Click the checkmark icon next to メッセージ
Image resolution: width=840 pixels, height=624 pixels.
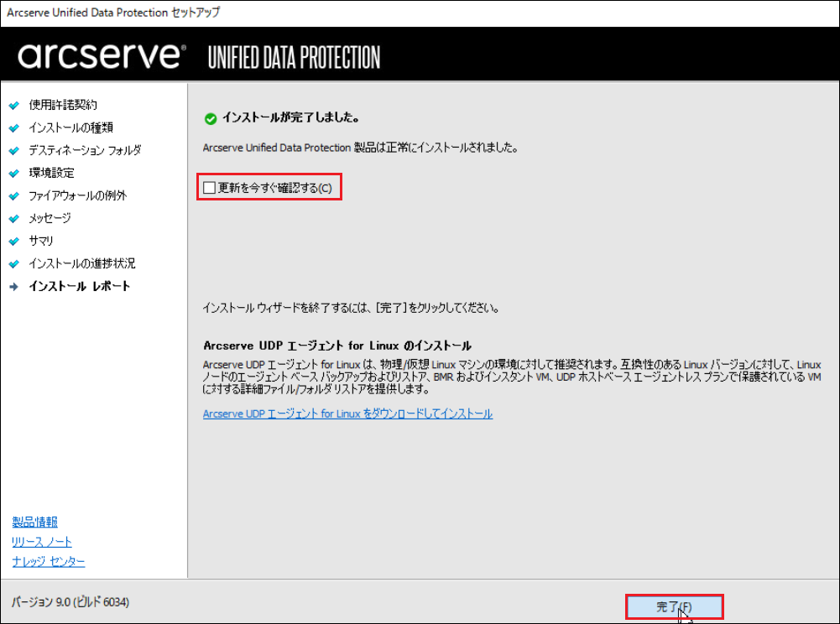click(x=14, y=219)
